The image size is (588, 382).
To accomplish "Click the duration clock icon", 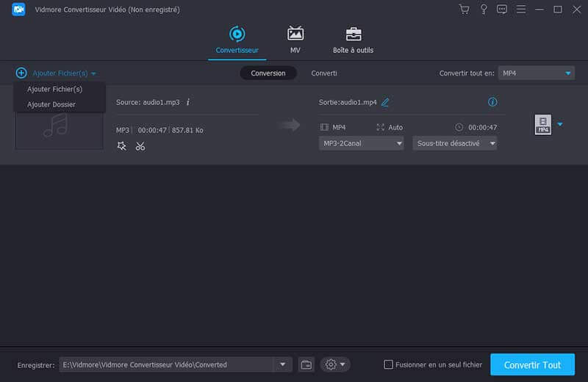I will pyautogui.click(x=459, y=128).
